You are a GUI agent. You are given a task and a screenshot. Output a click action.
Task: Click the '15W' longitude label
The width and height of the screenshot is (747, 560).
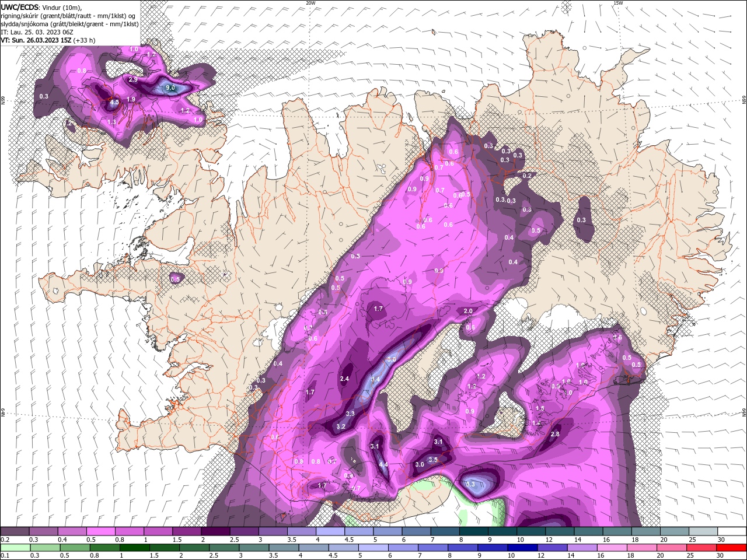coord(618,3)
